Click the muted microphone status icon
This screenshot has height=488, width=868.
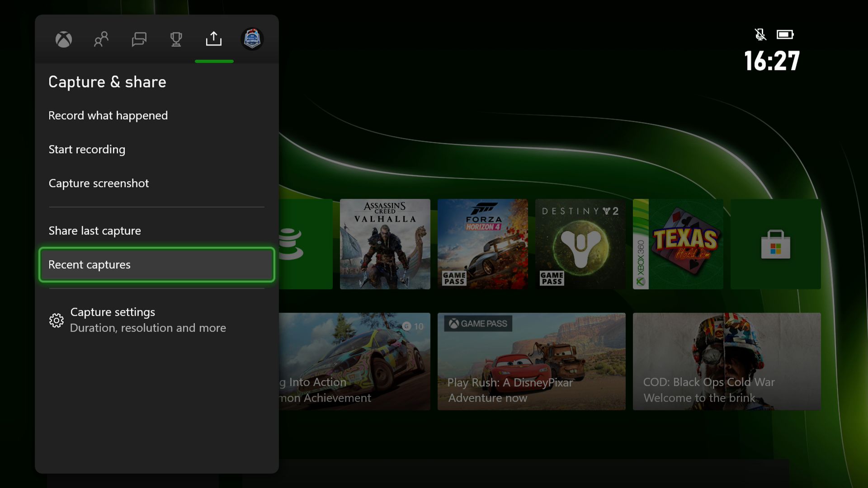pyautogui.click(x=760, y=34)
